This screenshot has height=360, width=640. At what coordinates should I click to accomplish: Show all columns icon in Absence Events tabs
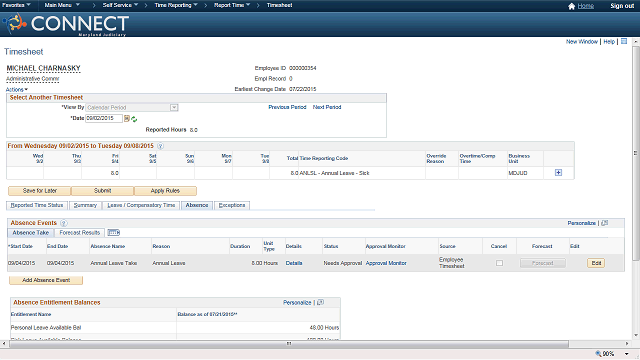click(x=113, y=233)
